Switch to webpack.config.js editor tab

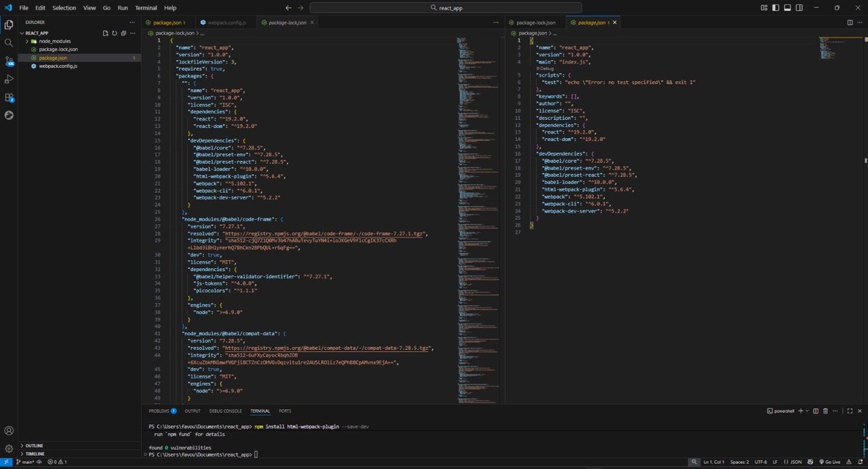pyautogui.click(x=226, y=22)
